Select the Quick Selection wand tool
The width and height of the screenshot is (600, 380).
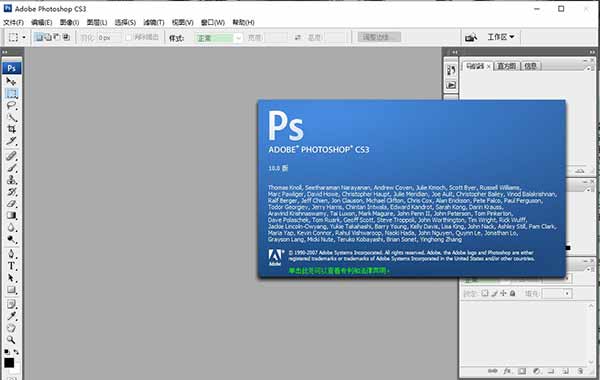click(x=11, y=117)
